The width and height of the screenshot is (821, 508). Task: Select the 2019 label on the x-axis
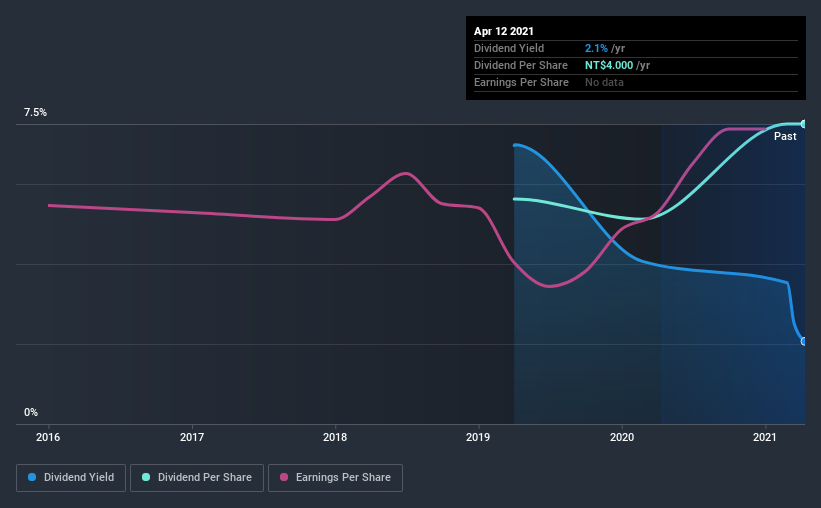(478, 437)
